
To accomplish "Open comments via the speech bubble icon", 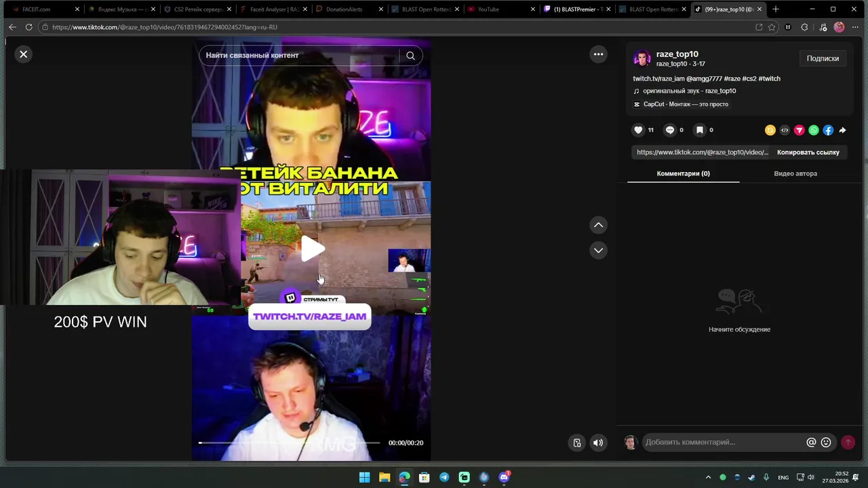I will (670, 130).
